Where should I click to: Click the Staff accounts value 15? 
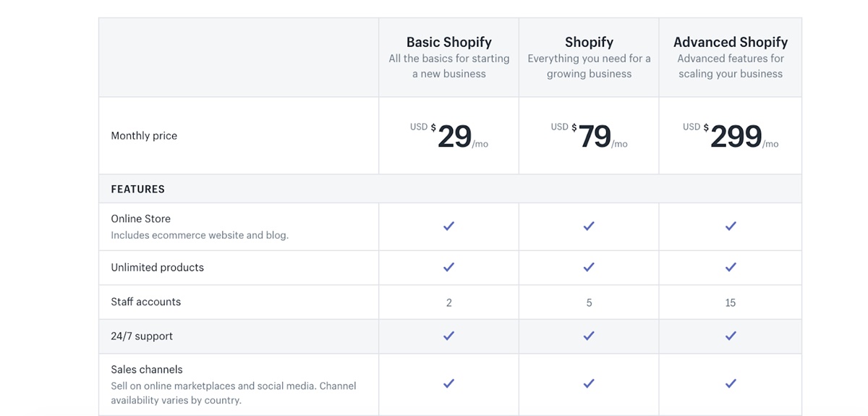click(731, 302)
